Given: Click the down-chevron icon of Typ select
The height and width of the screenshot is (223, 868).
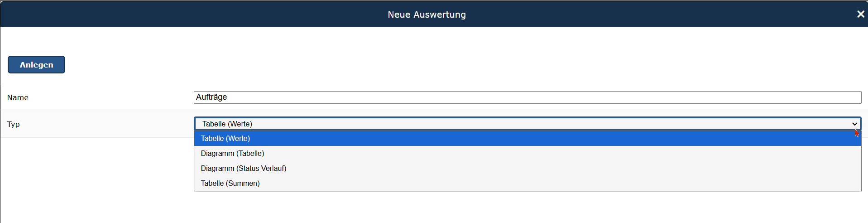Looking at the screenshot, I should (854, 124).
